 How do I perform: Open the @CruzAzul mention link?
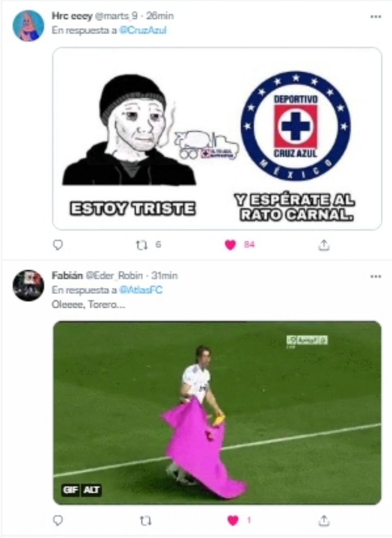tap(143, 30)
